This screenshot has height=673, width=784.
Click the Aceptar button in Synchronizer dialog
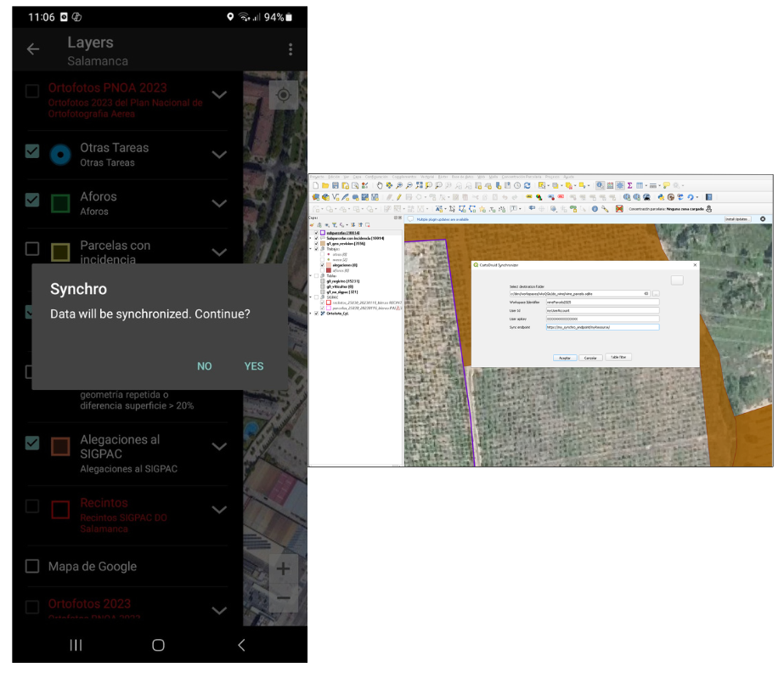[x=564, y=358]
